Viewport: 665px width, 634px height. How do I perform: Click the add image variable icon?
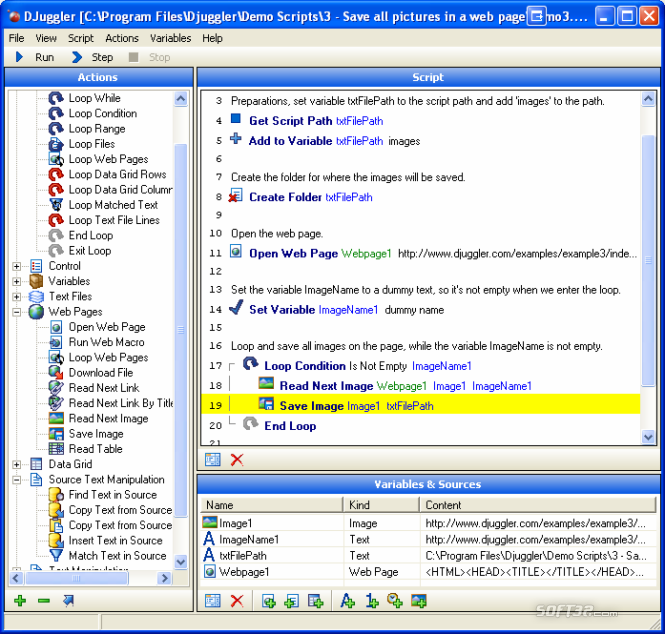419,600
